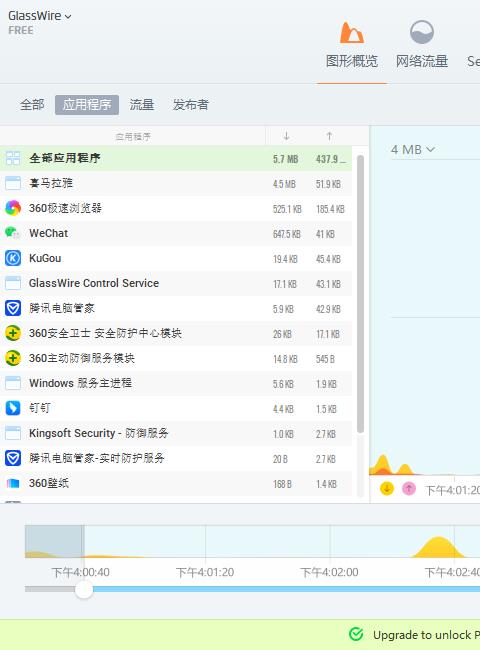Select the KuGou row label
The height and width of the screenshot is (650, 480).
coord(45,258)
